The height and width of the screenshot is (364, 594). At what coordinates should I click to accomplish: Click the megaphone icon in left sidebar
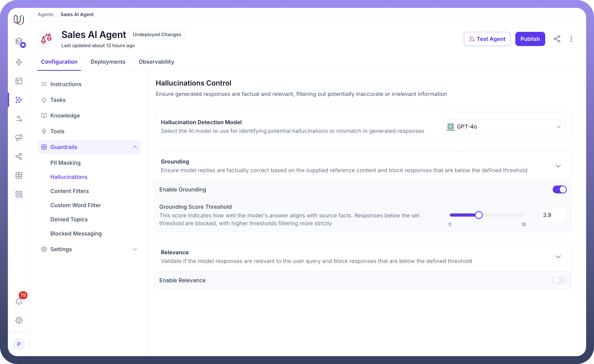pyautogui.click(x=19, y=138)
